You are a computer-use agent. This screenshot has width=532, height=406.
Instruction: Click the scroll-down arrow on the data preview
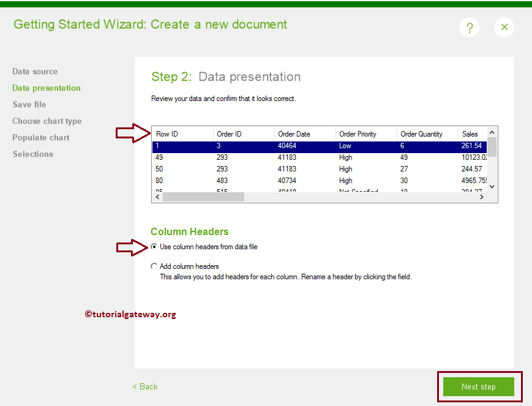pyautogui.click(x=491, y=187)
